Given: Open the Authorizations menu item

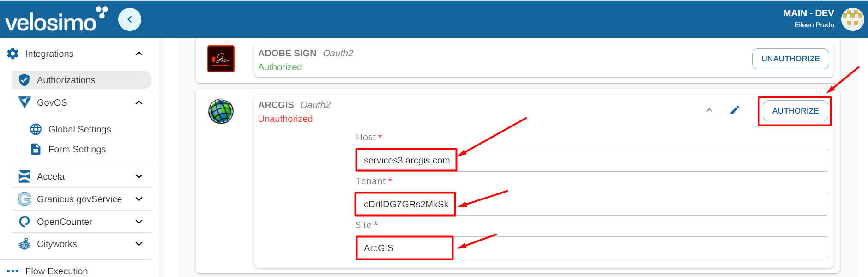Looking at the screenshot, I should tap(82, 80).
